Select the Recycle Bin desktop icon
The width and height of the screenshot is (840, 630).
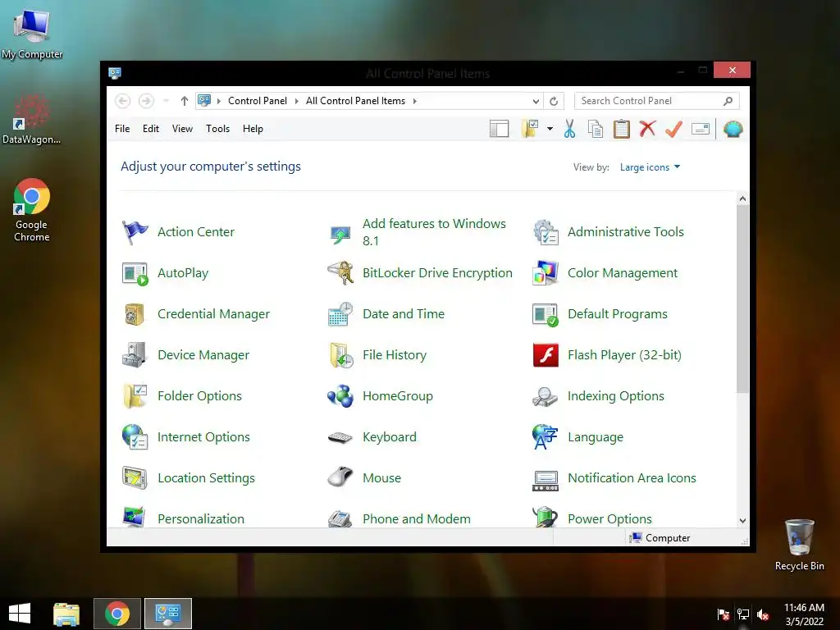(799, 545)
